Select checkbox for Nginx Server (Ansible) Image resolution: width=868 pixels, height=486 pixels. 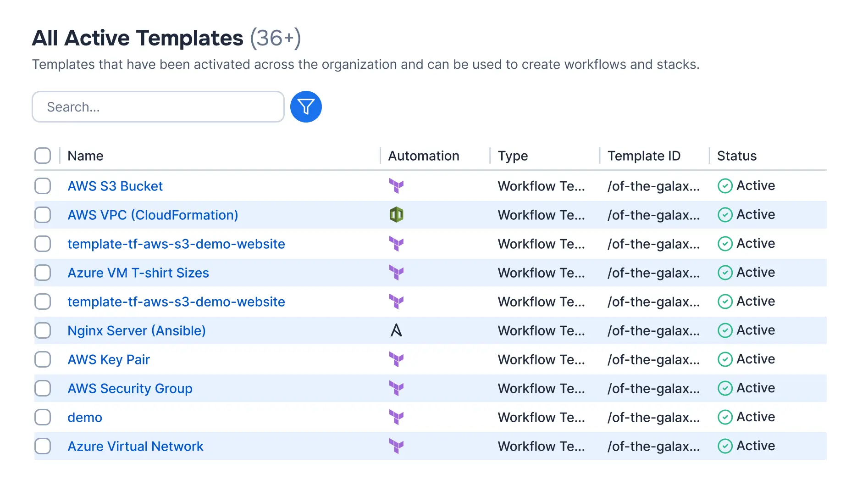point(43,330)
